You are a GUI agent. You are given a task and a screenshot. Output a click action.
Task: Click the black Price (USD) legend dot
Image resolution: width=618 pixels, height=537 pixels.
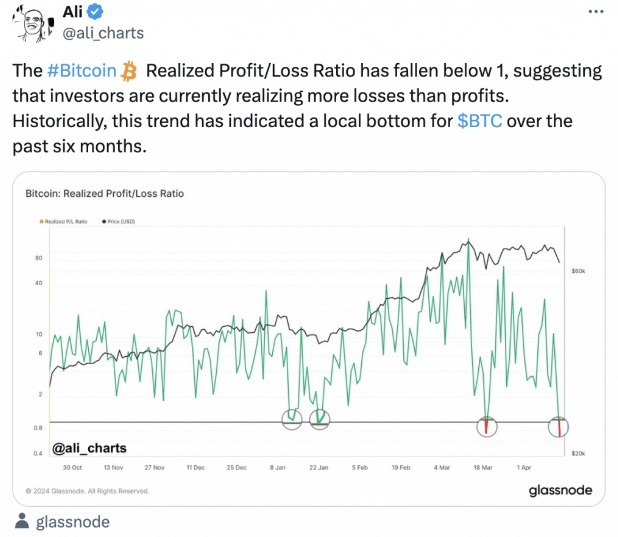(x=105, y=220)
